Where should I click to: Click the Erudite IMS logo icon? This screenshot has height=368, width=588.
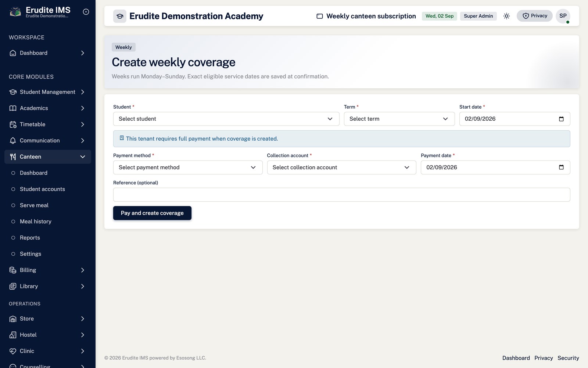(15, 12)
